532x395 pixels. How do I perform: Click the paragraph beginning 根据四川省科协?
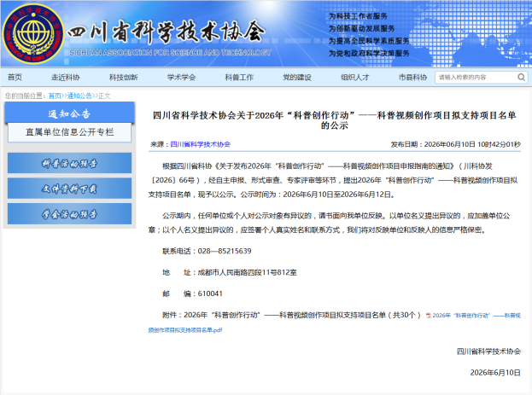tap(333, 180)
